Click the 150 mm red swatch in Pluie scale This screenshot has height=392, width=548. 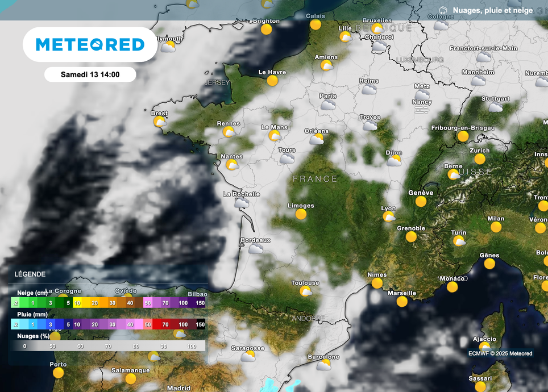click(x=200, y=324)
